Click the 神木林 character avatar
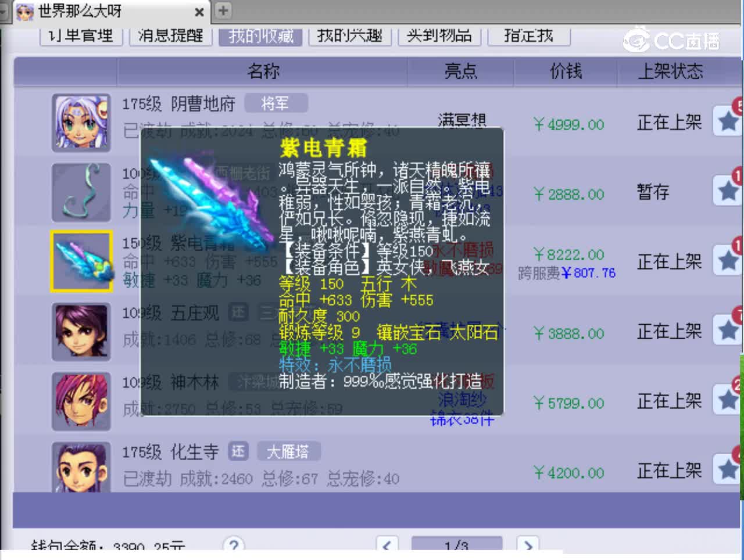The width and height of the screenshot is (744, 560). (81, 401)
